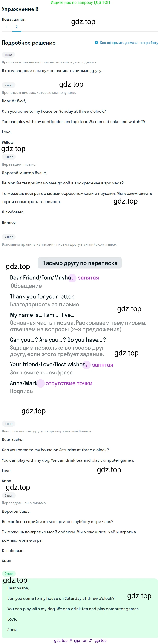Click the '6 шаг' step badge

9,495
